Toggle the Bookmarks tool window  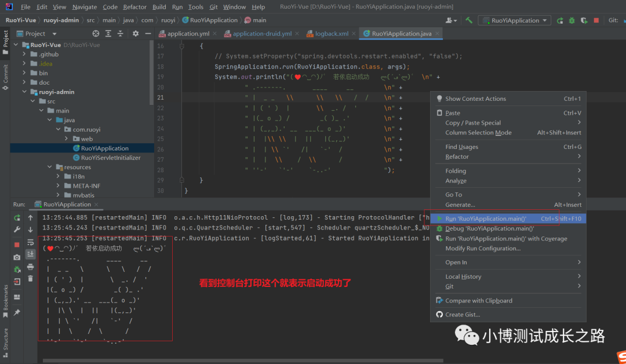tap(5, 301)
